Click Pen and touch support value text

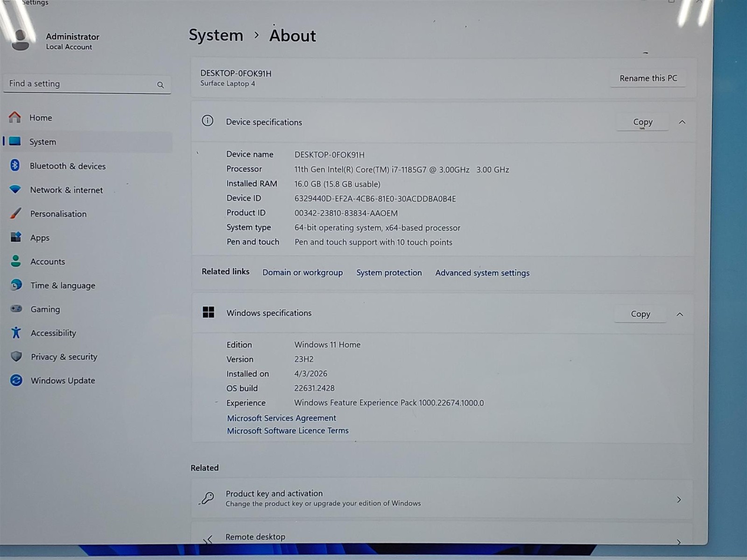tap(373, 242)
